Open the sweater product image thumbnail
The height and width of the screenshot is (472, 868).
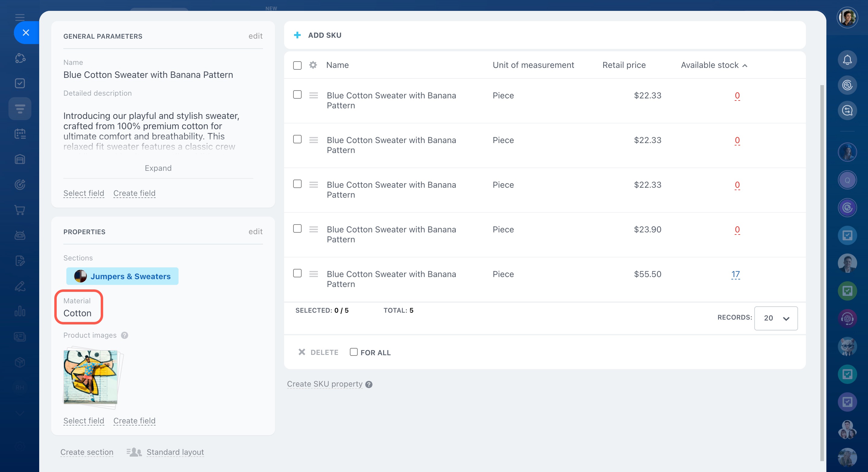point(90,377)
